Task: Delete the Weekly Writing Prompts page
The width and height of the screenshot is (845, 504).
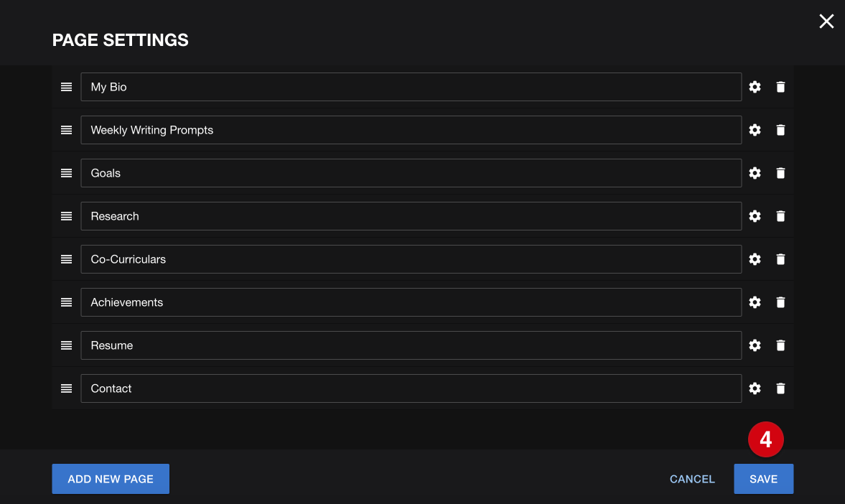Action: (780, 130)
